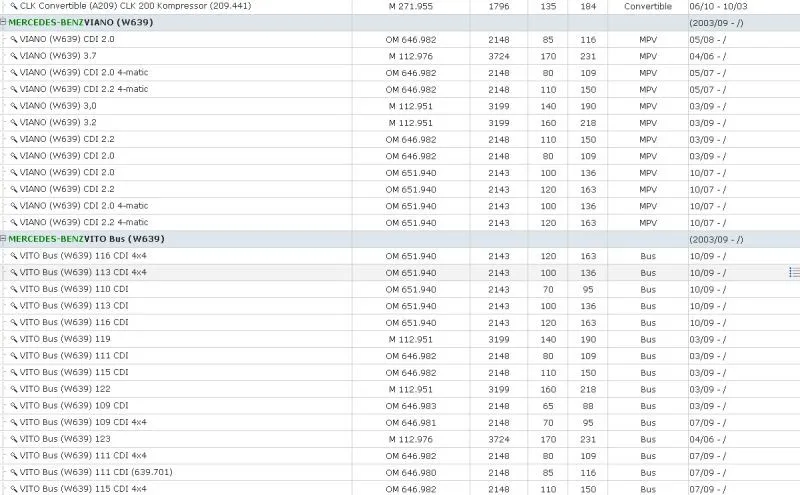
Task: Click 184 horsepower in CLK Convertible row
Action: coord(588,7)
